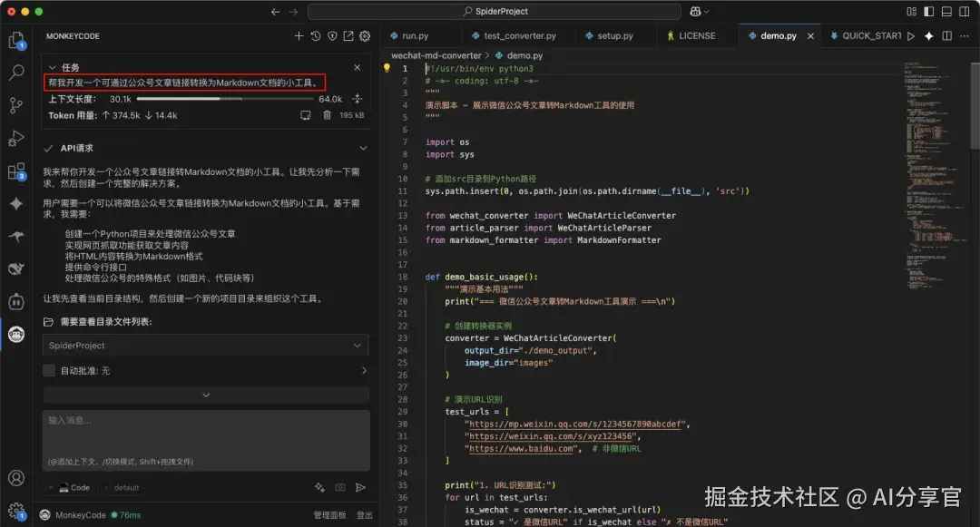
Task: Switch to the LICENSE tab
Action: click(x=696, y=36)
